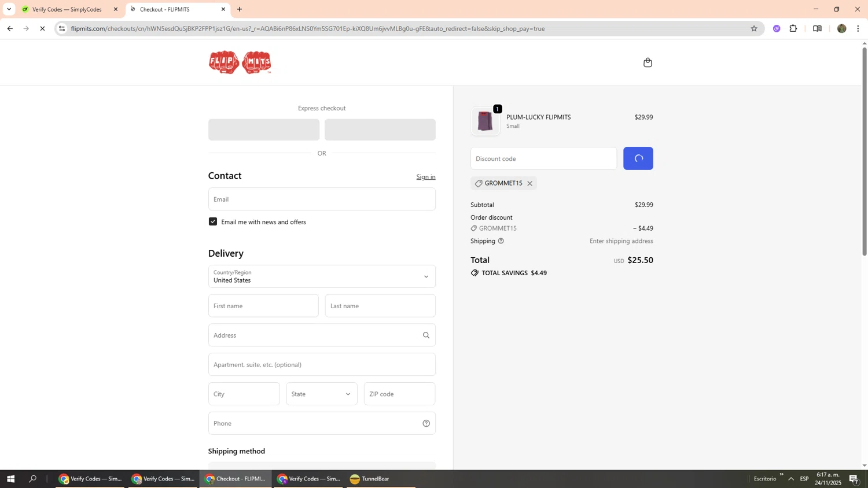Viewport: 868px width, 488px height.
Task: Open new browser tab
Action: tap(240, 9)
